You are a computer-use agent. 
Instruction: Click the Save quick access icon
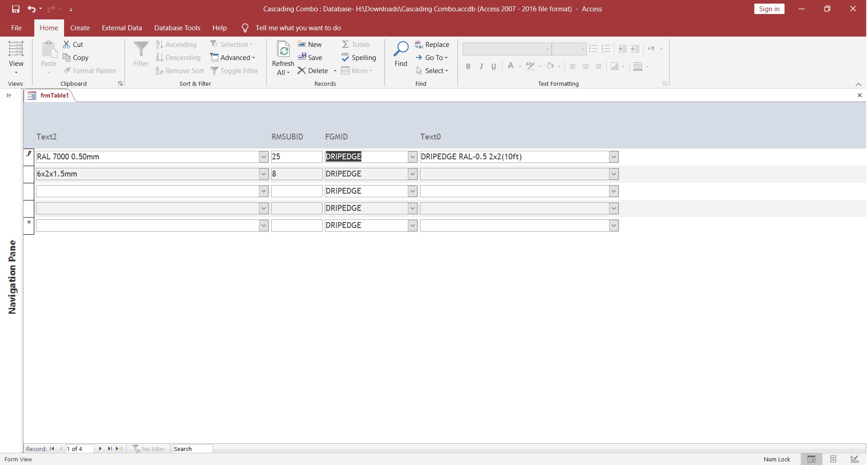click(x=16, y=9)
